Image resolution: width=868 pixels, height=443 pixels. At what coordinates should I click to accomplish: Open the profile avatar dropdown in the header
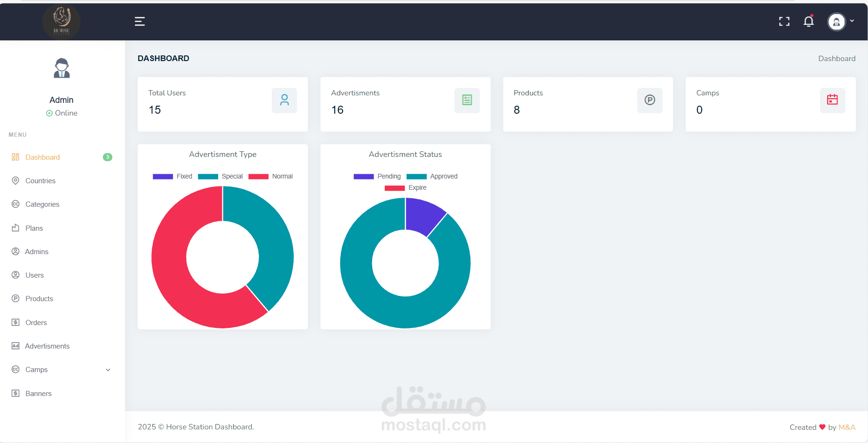(841, 21)
